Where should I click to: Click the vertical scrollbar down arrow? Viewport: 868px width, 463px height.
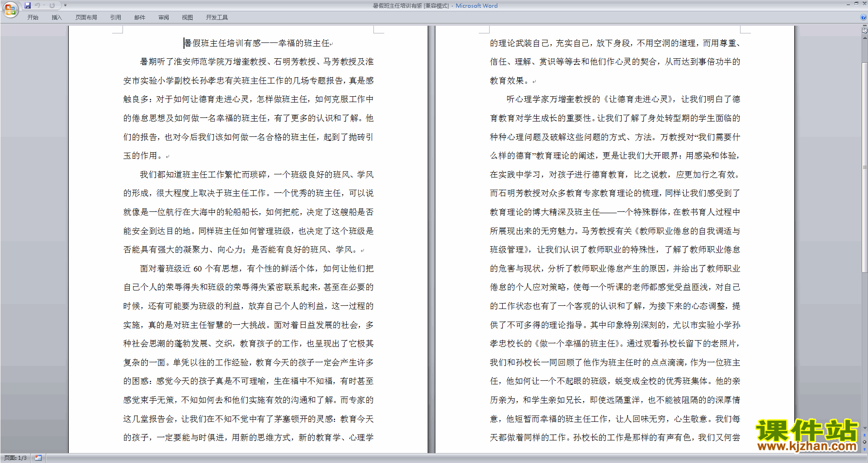point(864,428)
